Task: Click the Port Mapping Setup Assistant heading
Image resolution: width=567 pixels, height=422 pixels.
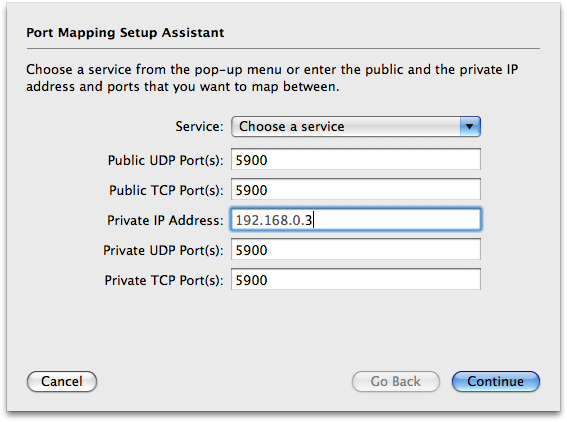Action: 125,33
